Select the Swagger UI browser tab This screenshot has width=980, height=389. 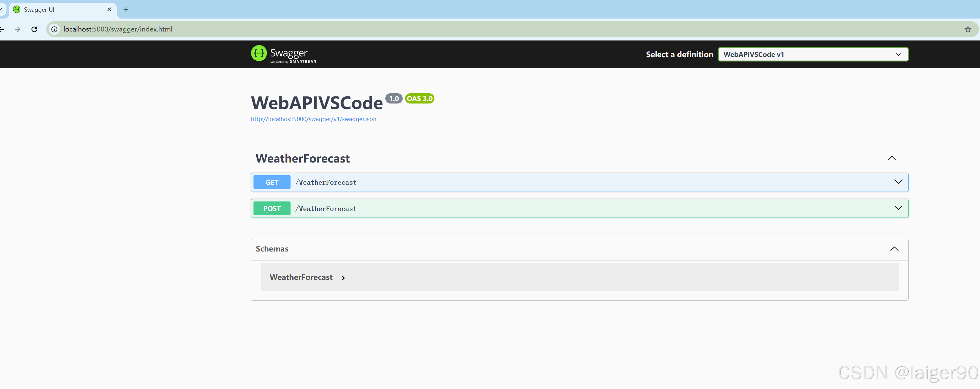click(57, 10)
